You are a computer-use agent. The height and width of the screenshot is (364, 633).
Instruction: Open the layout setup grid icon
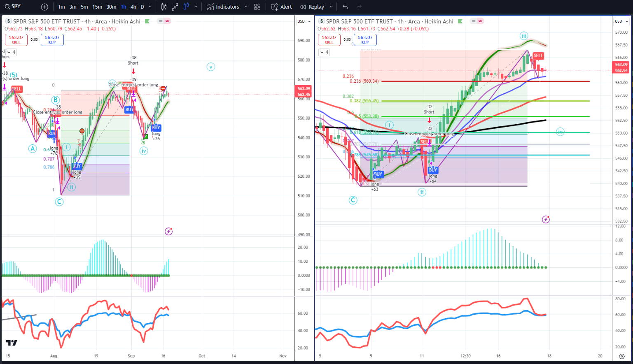tap(257, 7)
